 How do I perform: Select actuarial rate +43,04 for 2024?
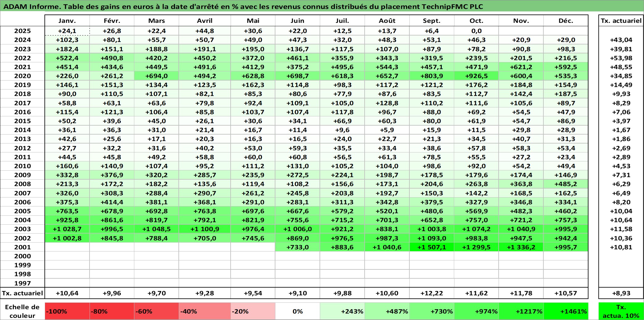[x=621, y=40]
